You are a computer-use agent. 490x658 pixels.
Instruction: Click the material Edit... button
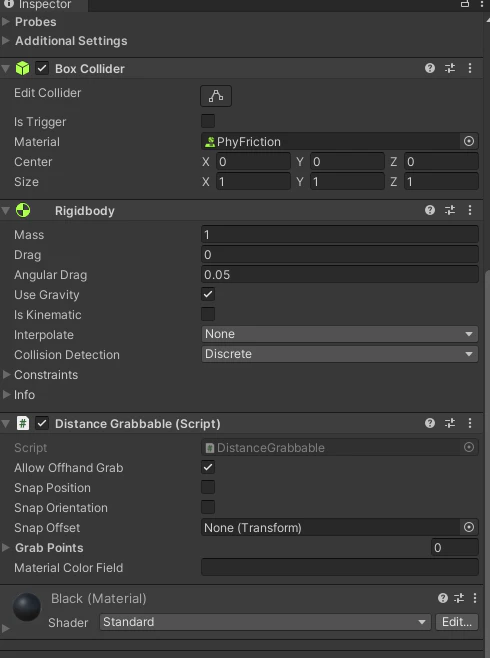point(457,622)
